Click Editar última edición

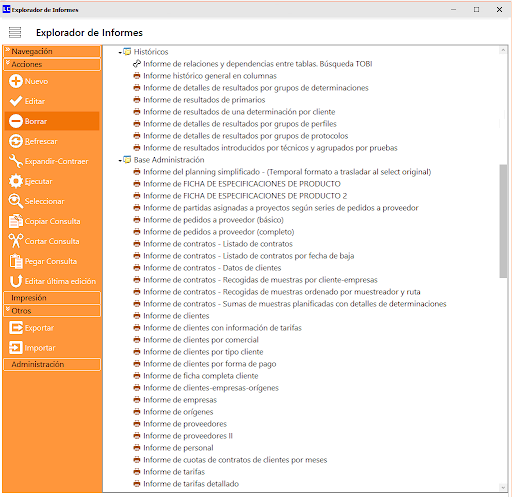coord(52,281)
